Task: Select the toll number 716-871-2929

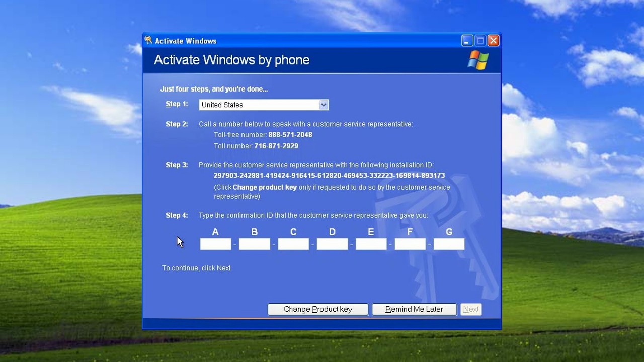Action: click(x=276, y=146)
